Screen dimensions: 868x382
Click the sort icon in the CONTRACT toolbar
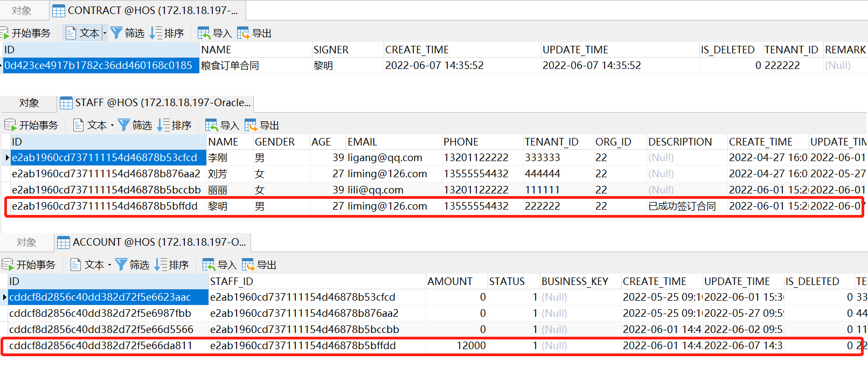(156, 33)
